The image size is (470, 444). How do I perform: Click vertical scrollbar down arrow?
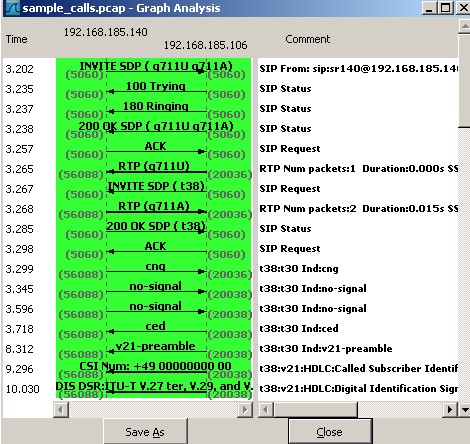click(x=464, y=409)
